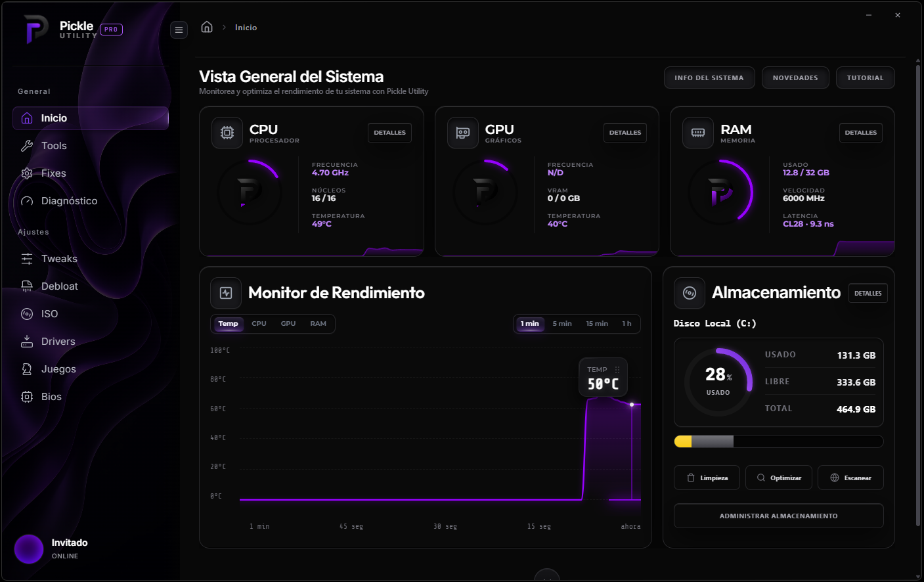Click the Pickle Utility logo icon
This screenshot has height=582, width=924.
(x=36, y=30)
